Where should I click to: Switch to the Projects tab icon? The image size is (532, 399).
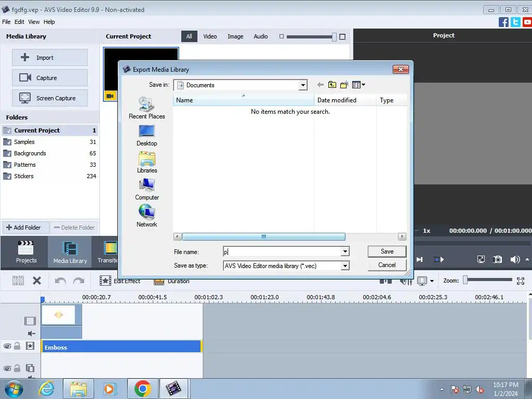click(26, 252)
